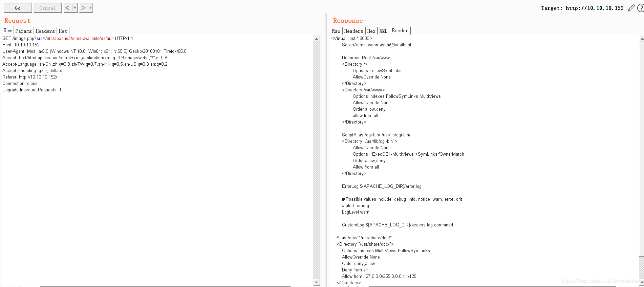This screenshot has height=287, width=644.
Task: Click the Host: 10.10.10.152 header line
Action: (21, 45)
